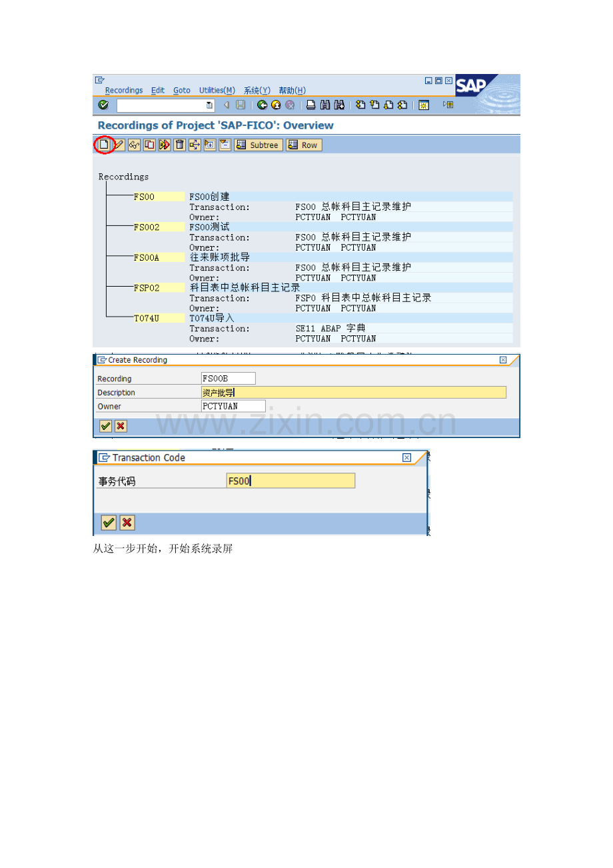The height and width of the screenshot is (868, 613).
Task: Click the Owner field containing PCTYUAN
Action: tap(233, 406)
